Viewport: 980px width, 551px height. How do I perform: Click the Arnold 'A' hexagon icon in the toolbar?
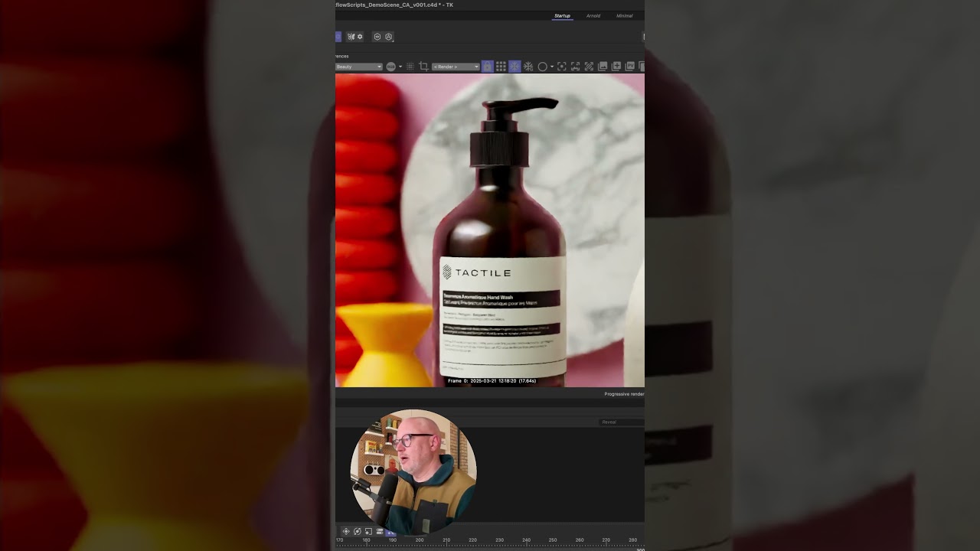pyautogui.click(x=388, y=37)
